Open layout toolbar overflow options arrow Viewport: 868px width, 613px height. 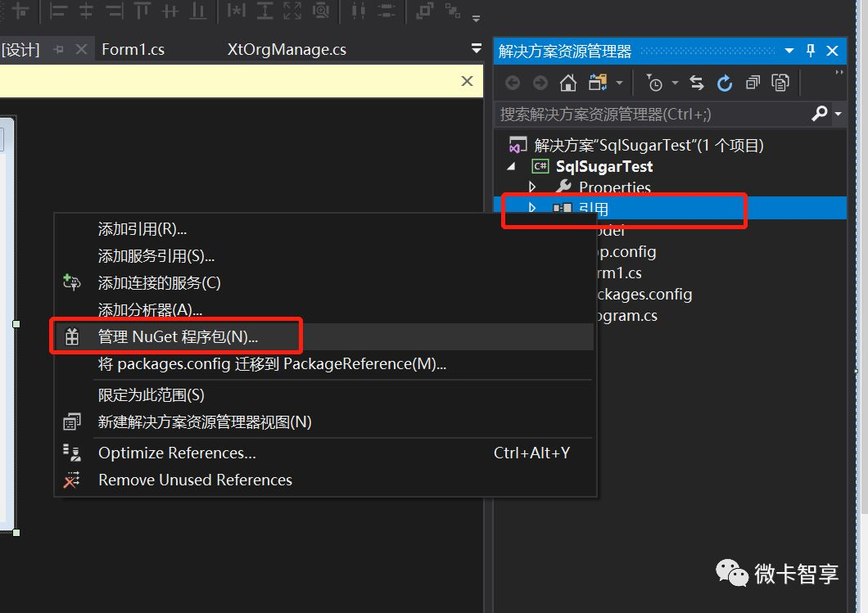pos(476,18)
